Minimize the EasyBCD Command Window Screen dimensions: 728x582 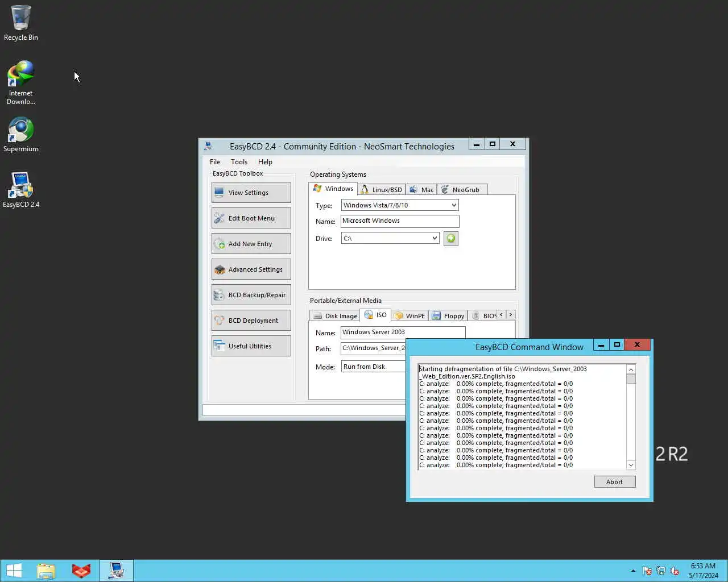click(x=601, y=345)
